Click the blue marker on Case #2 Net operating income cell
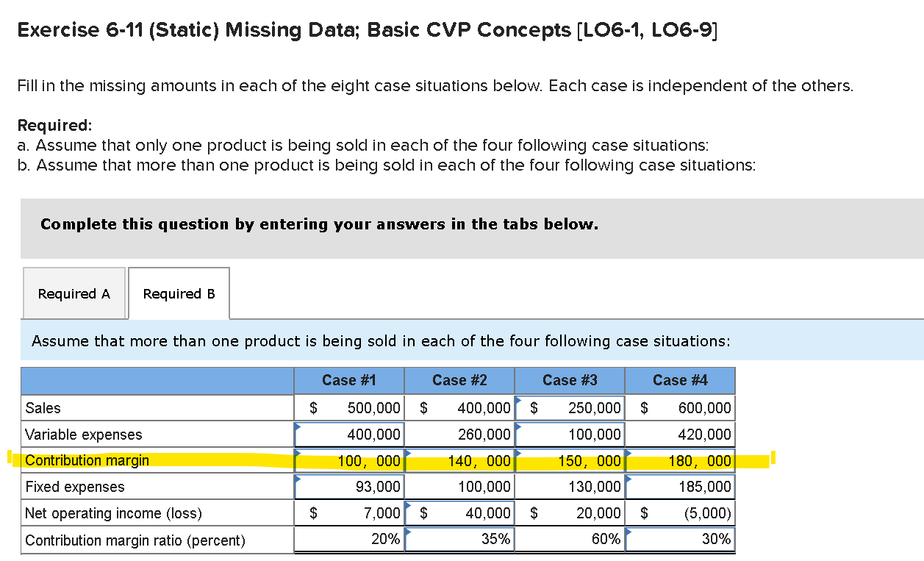The height and width of the screenshot is (561, 924). click(x=407, y=504)
